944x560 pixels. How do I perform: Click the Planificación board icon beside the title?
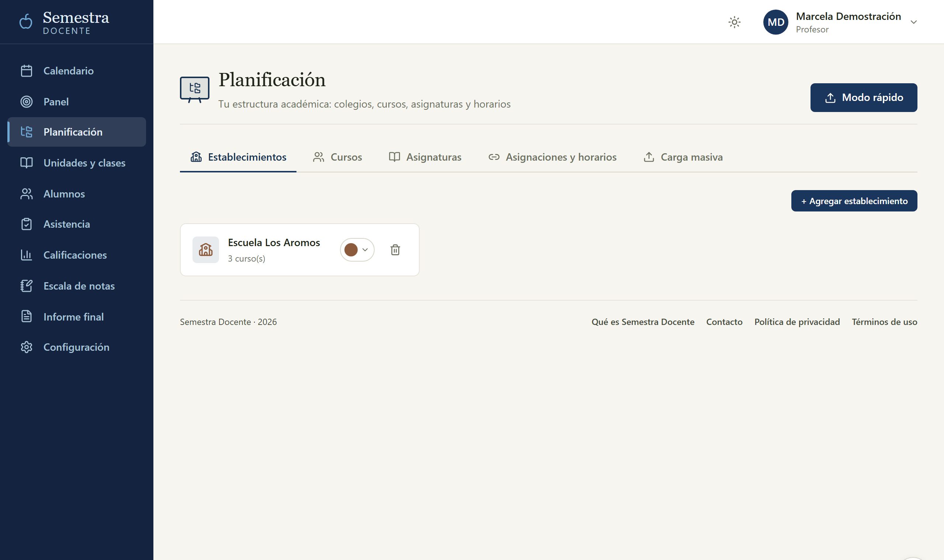tap(194, 90)
